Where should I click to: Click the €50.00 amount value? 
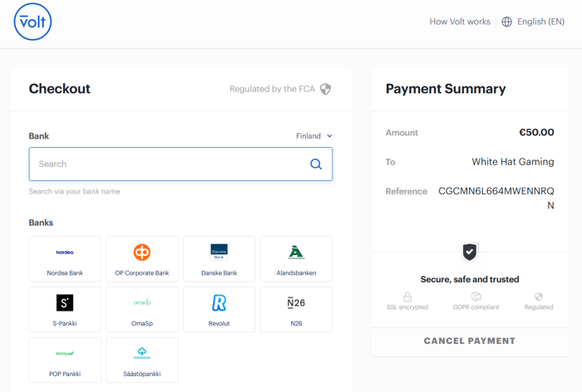coord(536,132)
